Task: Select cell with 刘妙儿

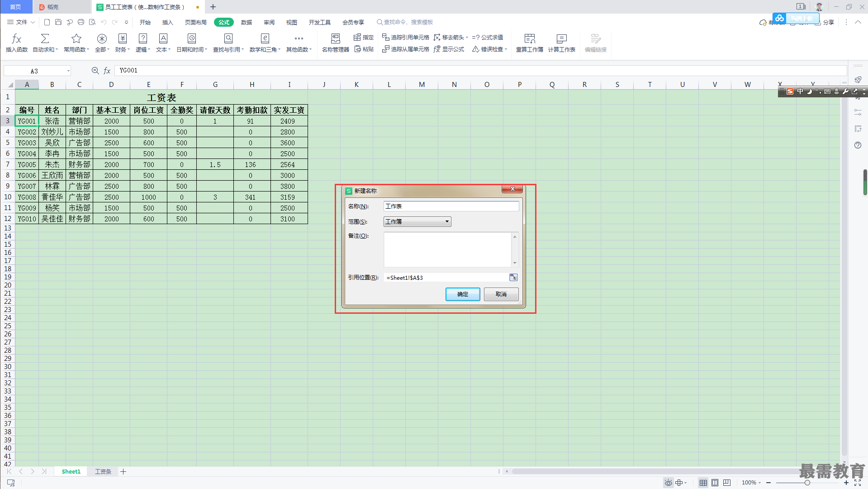Action: tap(52, 132)
